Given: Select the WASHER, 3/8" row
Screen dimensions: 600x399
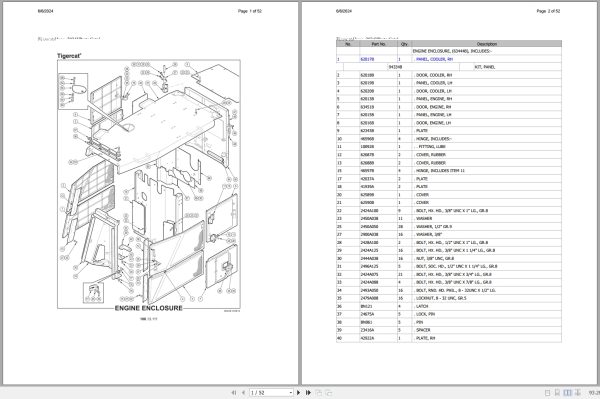Looking at the screenshot, I should (449, 235).
